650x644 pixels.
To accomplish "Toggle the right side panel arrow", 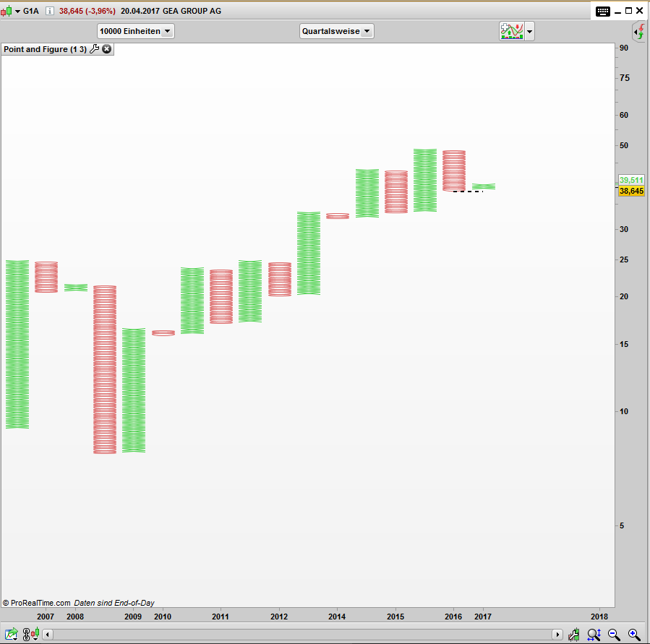I will 639,32.
